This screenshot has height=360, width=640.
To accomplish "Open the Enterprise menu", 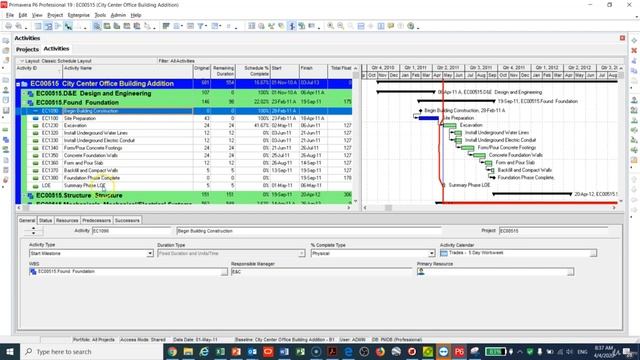I will [78, 15].
